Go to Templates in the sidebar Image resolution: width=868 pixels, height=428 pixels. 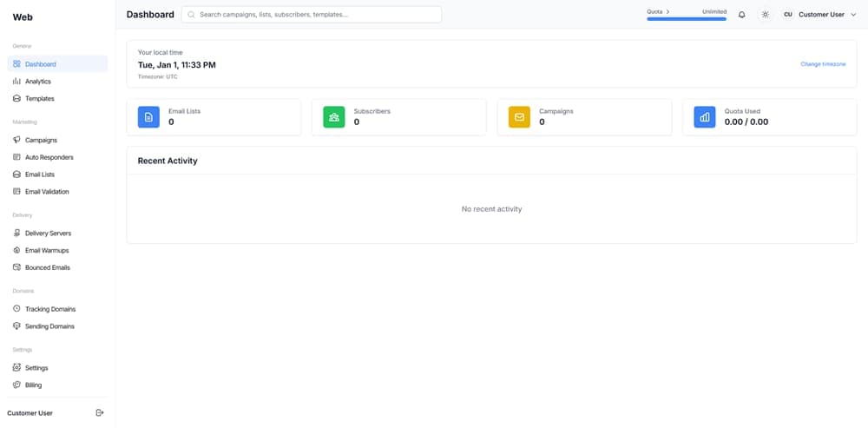point(40,99)
